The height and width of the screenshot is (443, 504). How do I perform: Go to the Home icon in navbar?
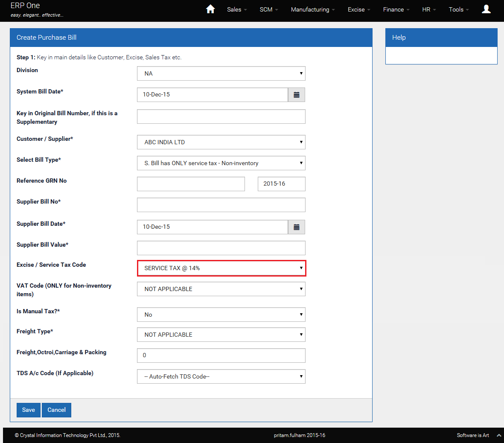point(210,9)
